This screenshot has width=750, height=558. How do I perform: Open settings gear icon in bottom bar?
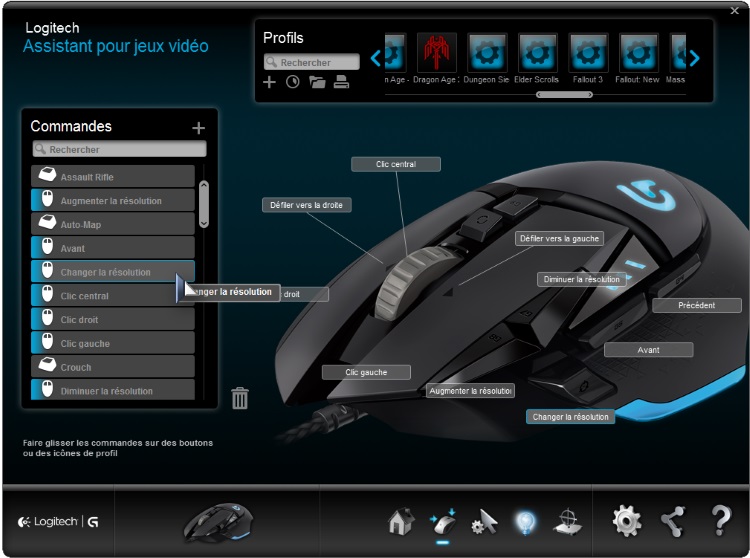coord(627,521)
